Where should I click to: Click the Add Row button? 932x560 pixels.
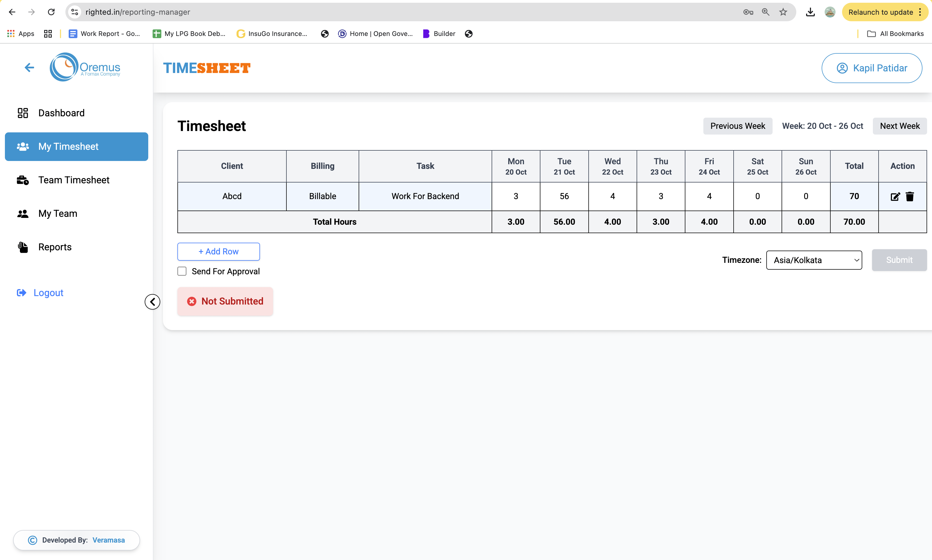click(x=219, y=251)
